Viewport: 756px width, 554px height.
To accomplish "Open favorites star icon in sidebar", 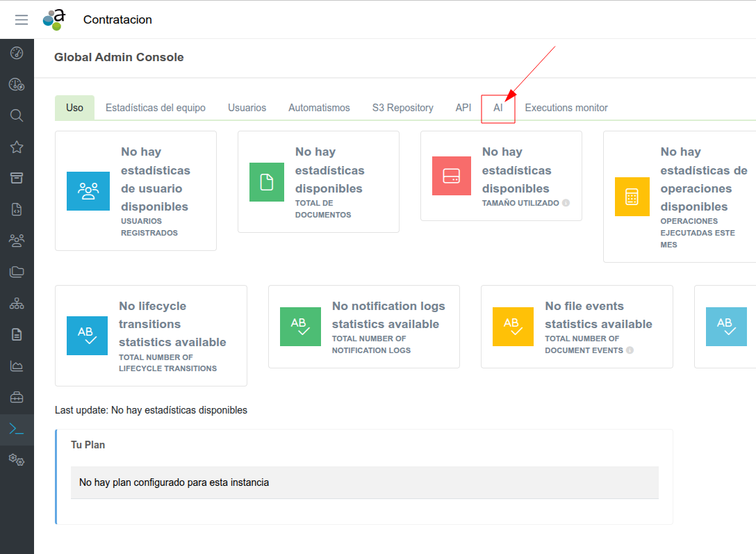I will click(17, 147).
